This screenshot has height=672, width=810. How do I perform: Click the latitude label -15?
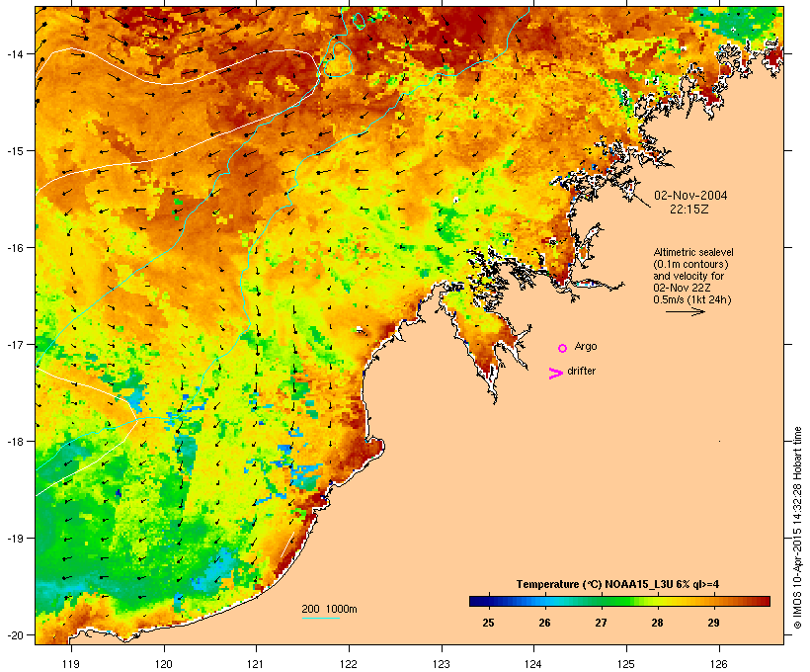click(14, 151)
